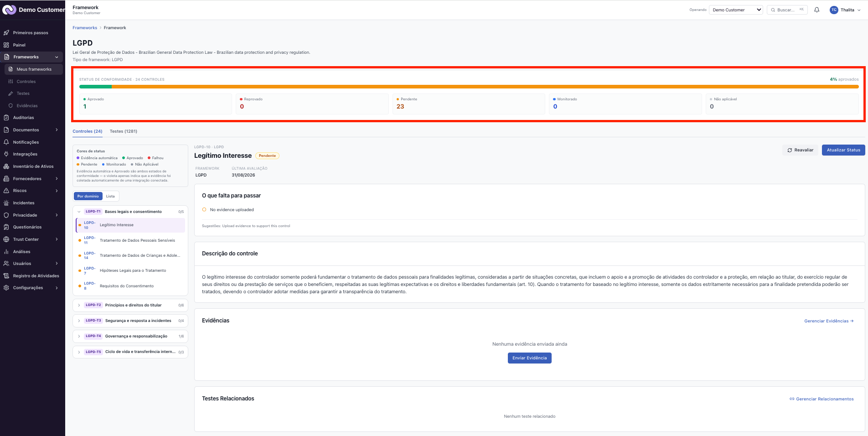The height and width of the screenshot is (436, 868).
Task: Expand LGPD-T3 Segurança e resposta a incidentes
Action: [130, 321]
